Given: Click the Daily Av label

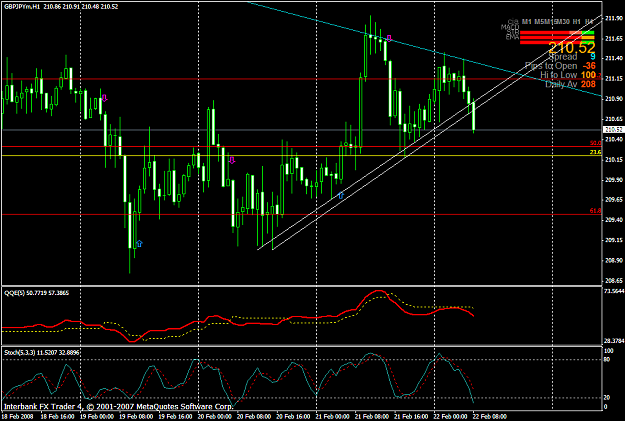Looking at the screenshot, I should coord(561,84).
